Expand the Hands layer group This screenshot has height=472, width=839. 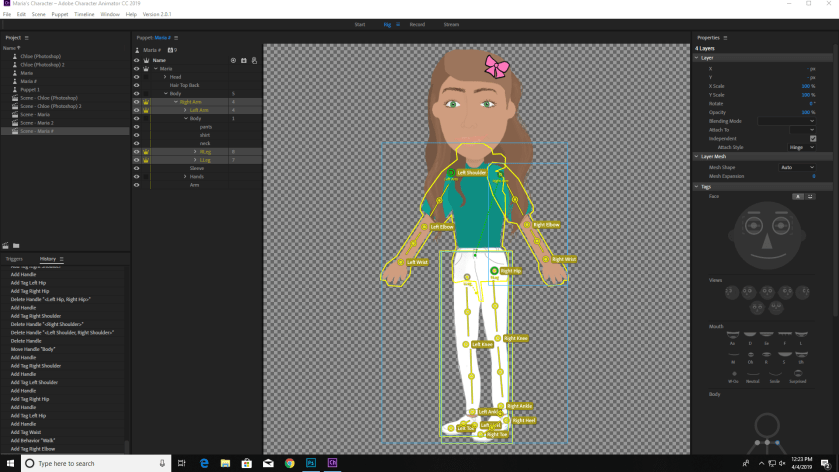point(185,177)
